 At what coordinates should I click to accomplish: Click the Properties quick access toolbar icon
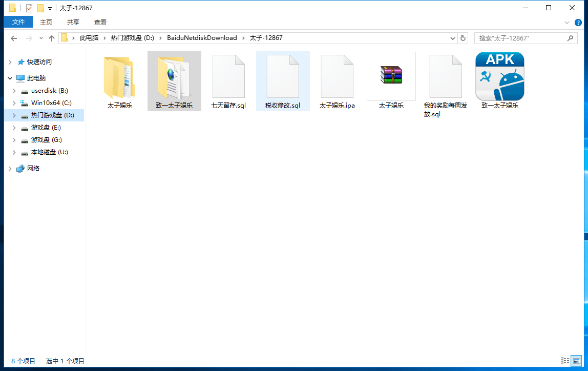[x=29, y=8]
